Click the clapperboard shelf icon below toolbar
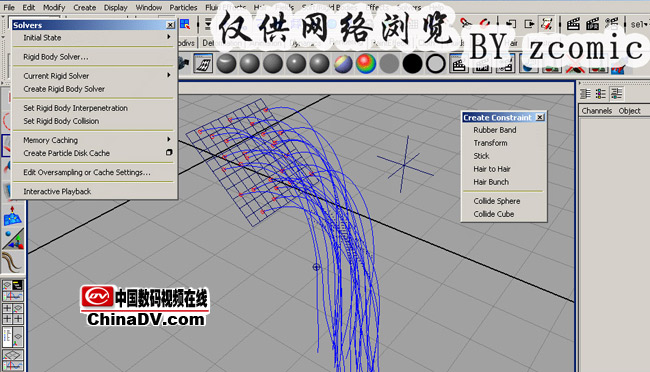The width and height of the screenshot is (650, 372). click(458, 64)
